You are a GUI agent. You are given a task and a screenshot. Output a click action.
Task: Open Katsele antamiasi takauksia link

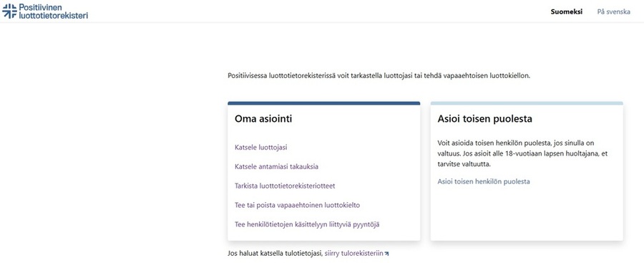click(x=276, y=167)
